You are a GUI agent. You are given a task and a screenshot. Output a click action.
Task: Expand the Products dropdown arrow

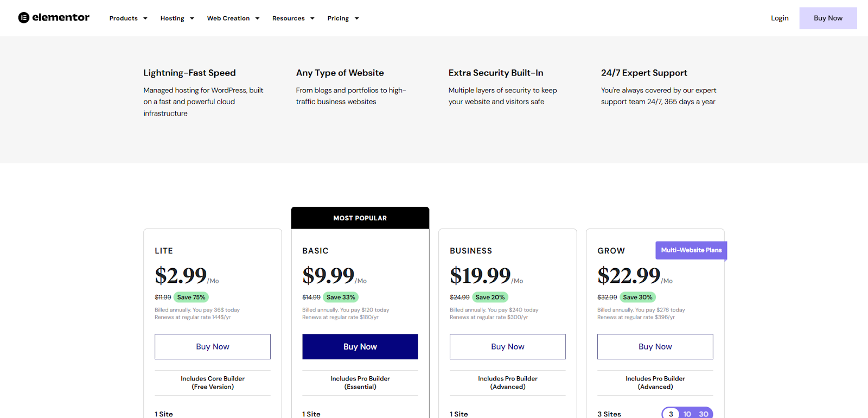145,18
